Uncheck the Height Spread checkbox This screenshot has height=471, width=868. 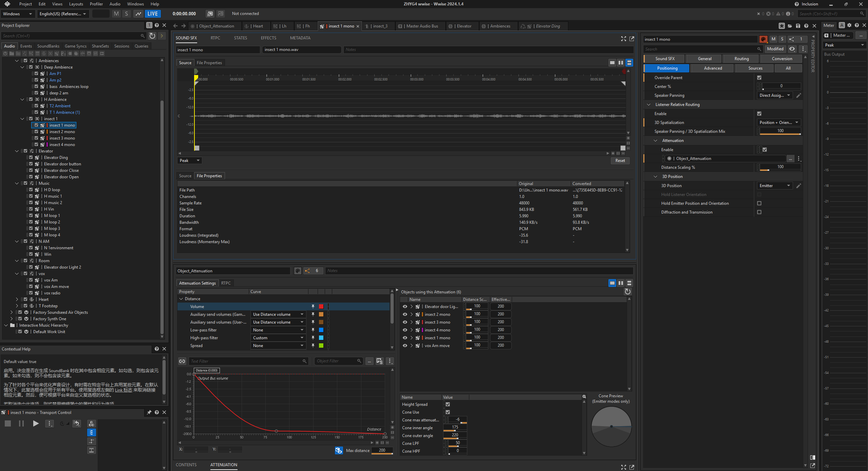(x=448, y=404)
